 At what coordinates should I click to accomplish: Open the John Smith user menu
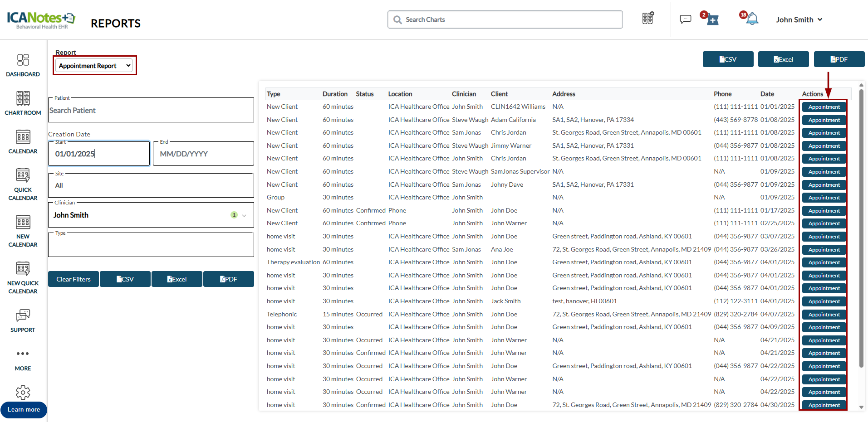799,19
